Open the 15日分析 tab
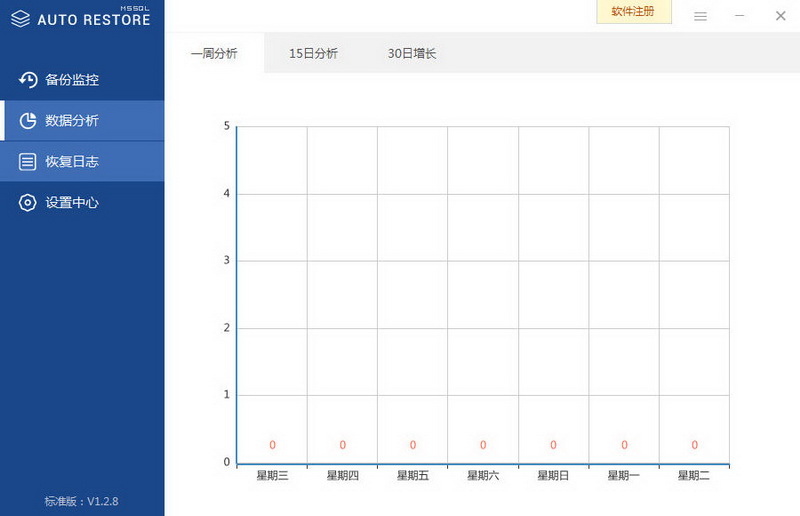This screenshot has width=800, height=516. (x=313, y=53)
